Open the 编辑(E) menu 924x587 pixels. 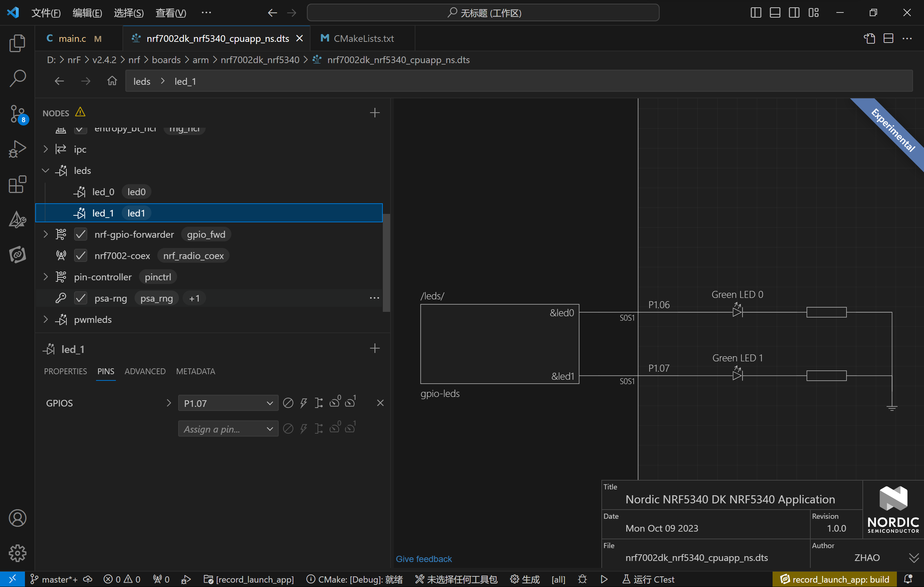pyautogui.click(x=87, y=13)
